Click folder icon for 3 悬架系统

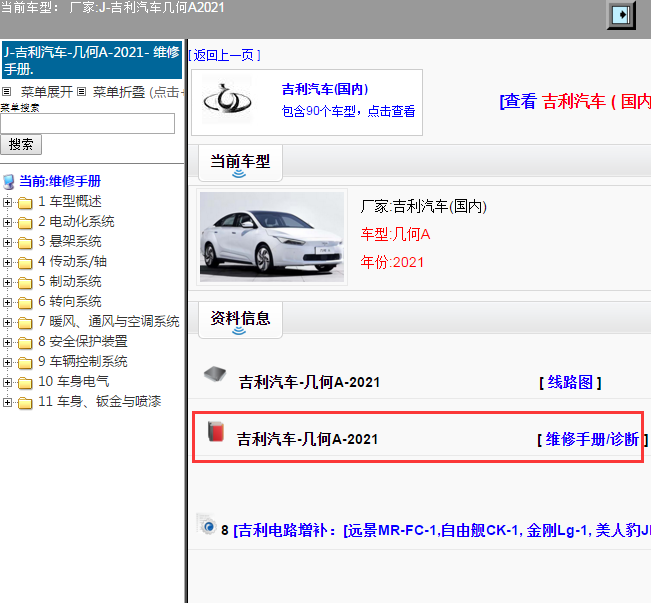coord(25,243)
